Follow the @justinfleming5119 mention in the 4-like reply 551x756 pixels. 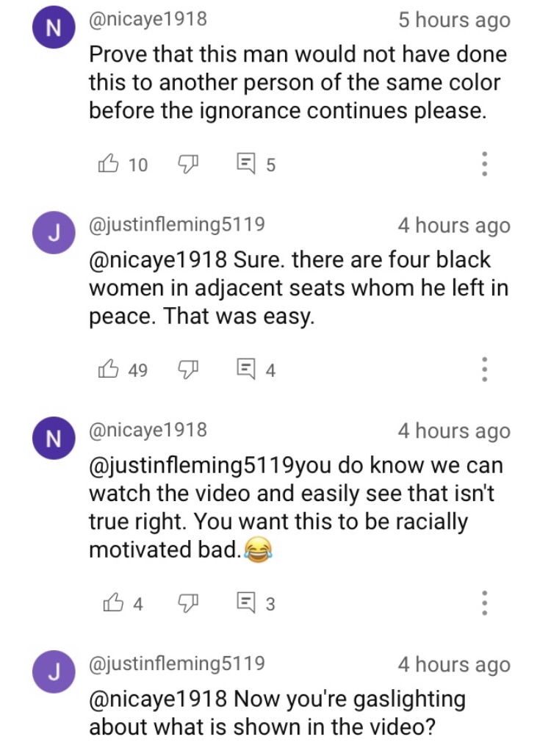click(191, 465)
